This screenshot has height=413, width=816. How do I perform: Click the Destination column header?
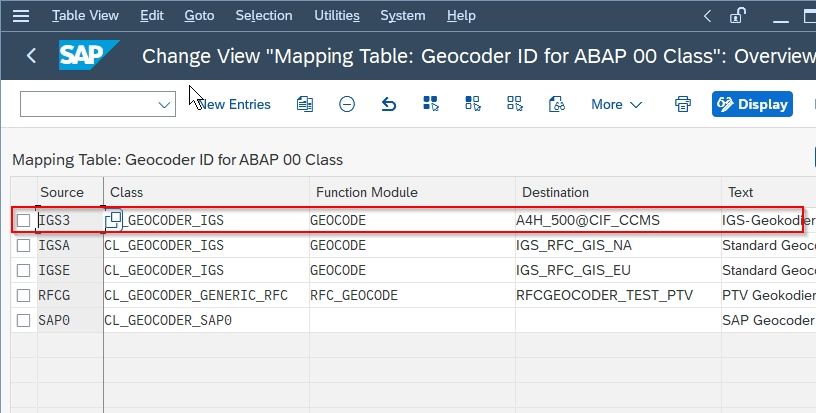click(618, 192)
